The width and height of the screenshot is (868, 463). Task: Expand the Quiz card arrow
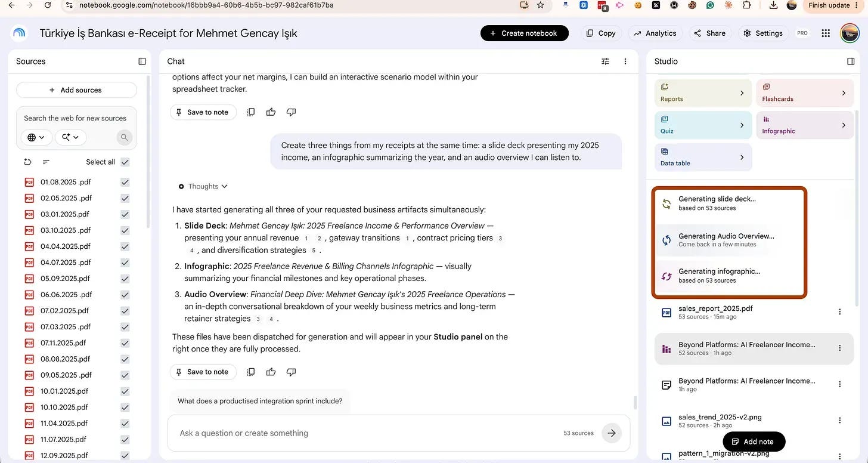pyautogui.click(x=742, y=125)
